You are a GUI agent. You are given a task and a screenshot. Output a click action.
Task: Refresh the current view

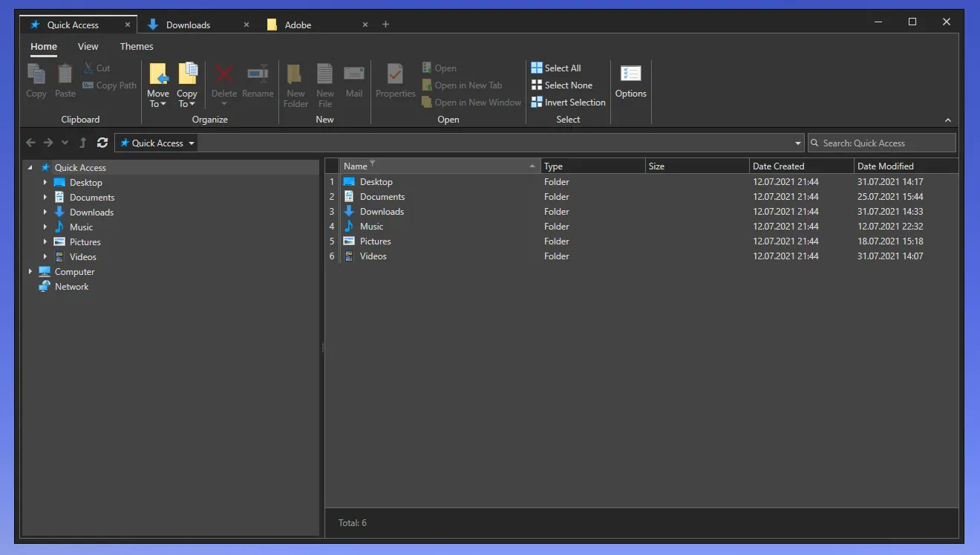(x=102, y=143)
